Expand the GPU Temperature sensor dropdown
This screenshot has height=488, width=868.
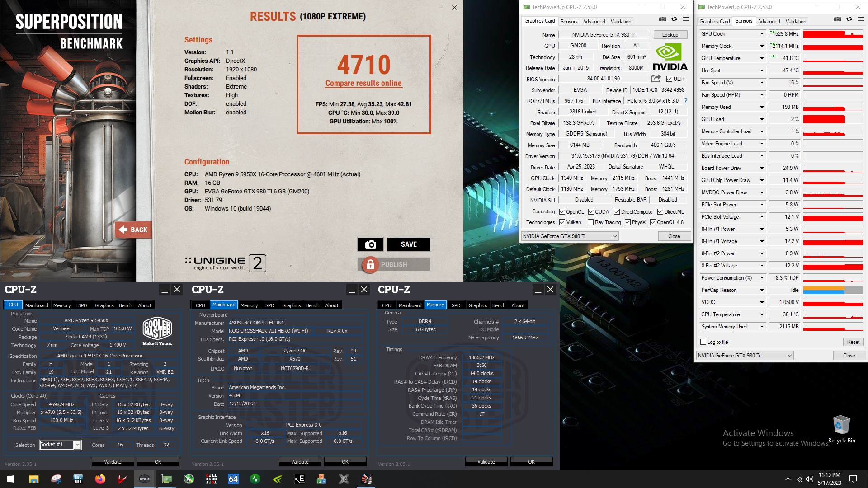pos(762,58)
